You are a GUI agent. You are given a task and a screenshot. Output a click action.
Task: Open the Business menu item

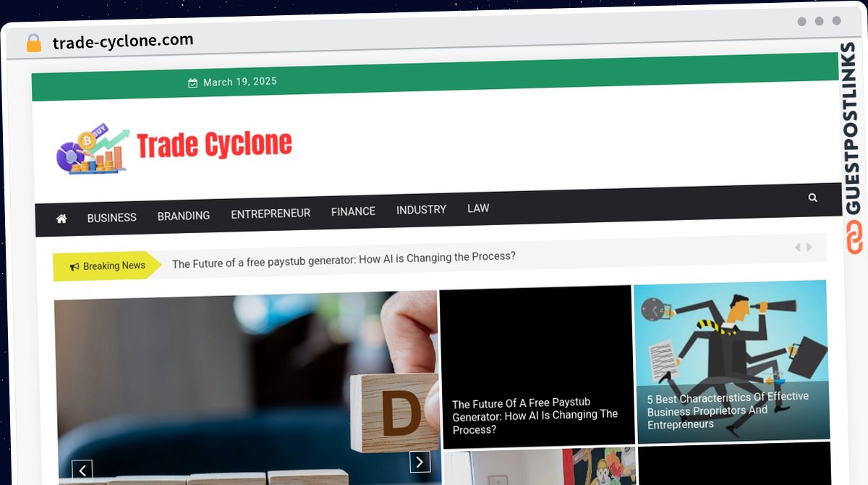tap(111, 218)
